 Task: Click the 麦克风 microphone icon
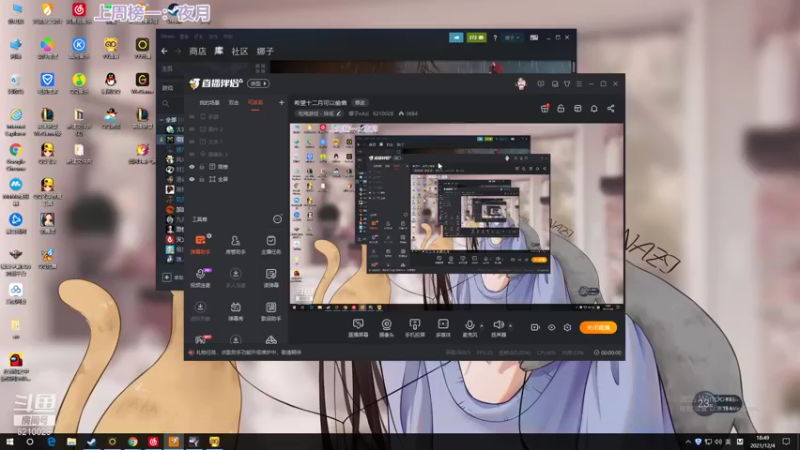tap(469, 325)
